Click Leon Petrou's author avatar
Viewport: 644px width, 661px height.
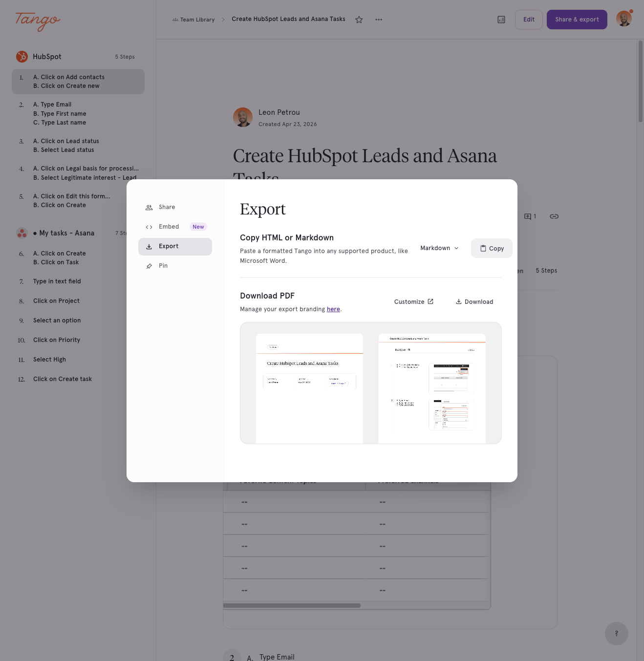[243, 117]
